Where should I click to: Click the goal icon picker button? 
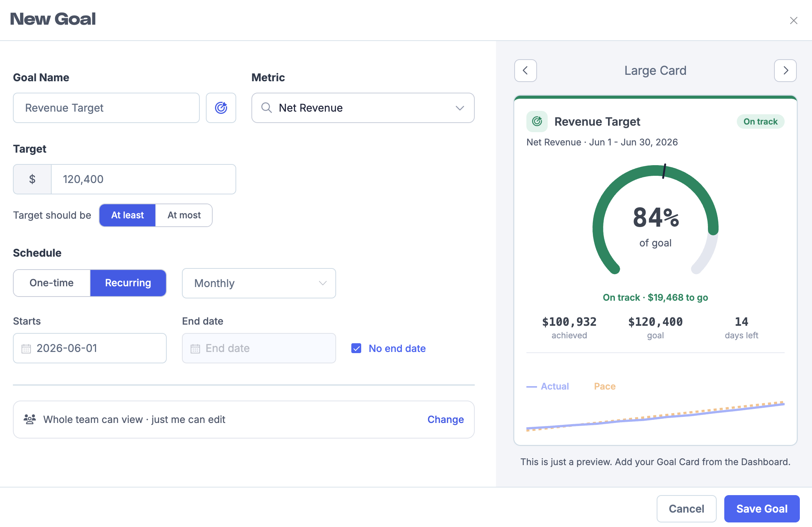point(221,108)
